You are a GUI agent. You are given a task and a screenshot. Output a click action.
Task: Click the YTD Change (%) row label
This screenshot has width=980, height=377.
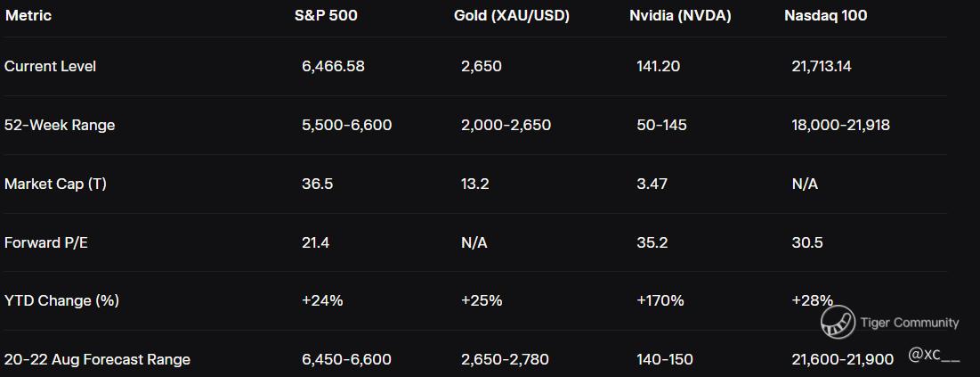[x=61, y=300]
